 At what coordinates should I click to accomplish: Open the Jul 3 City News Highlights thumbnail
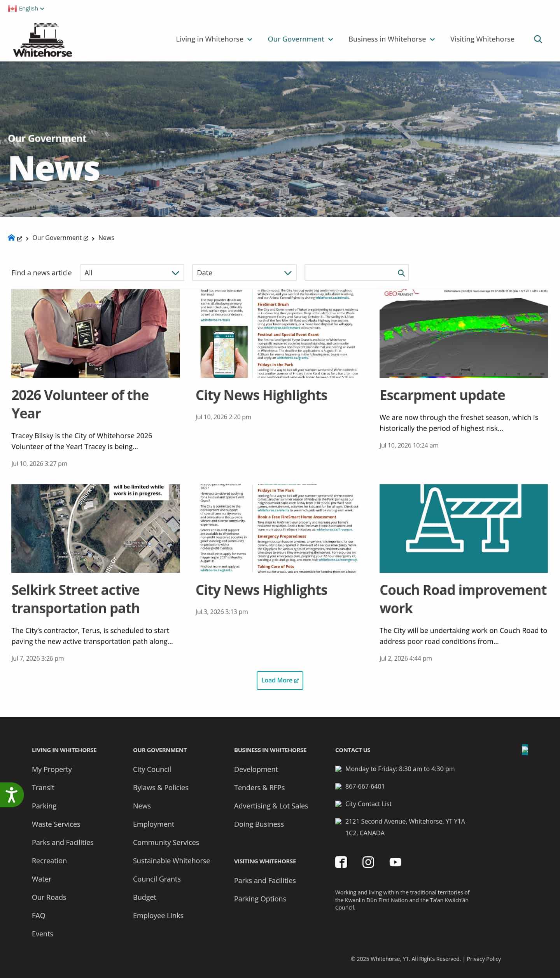pyautogui.click(x=280, y=528)
